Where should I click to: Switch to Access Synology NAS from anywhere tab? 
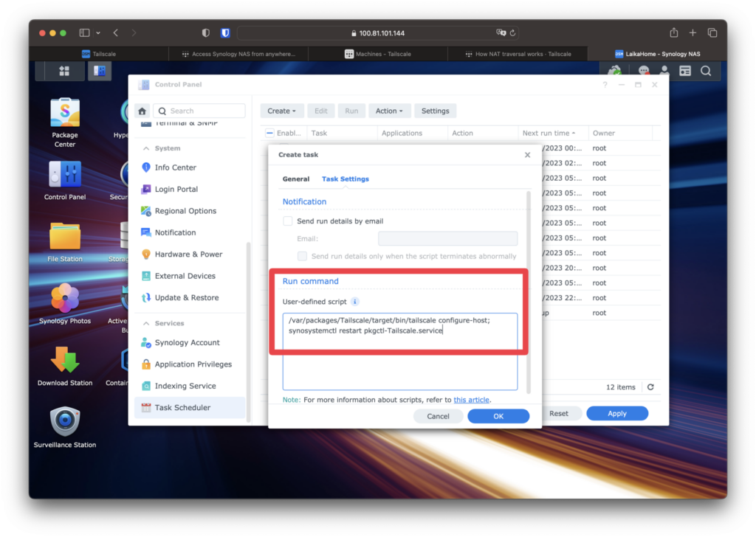(238, 54)
